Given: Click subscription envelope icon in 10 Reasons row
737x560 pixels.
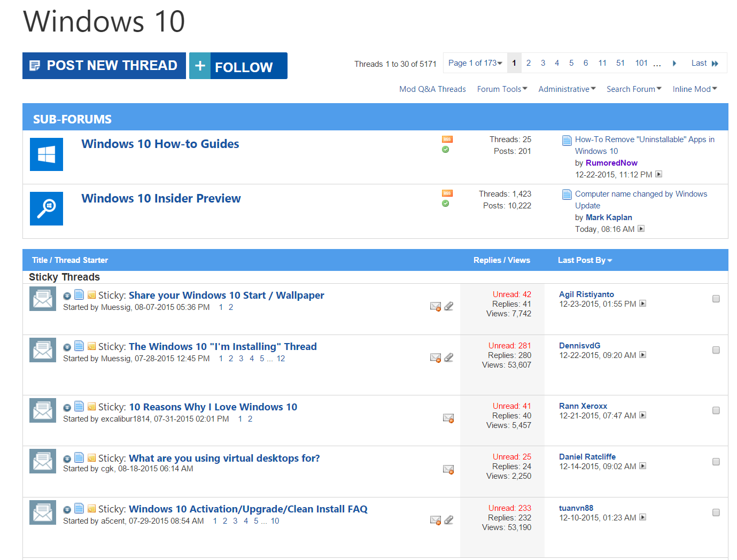Looking at the screenshot, I should 448,418.
